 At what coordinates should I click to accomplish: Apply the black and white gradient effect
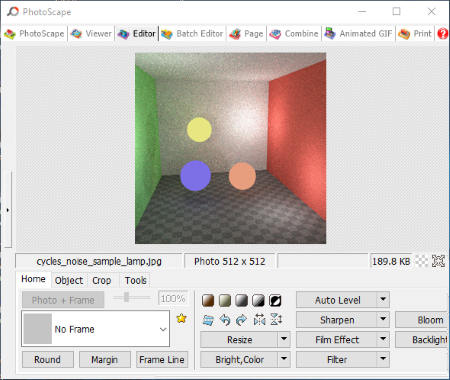[x=258, y=300]
